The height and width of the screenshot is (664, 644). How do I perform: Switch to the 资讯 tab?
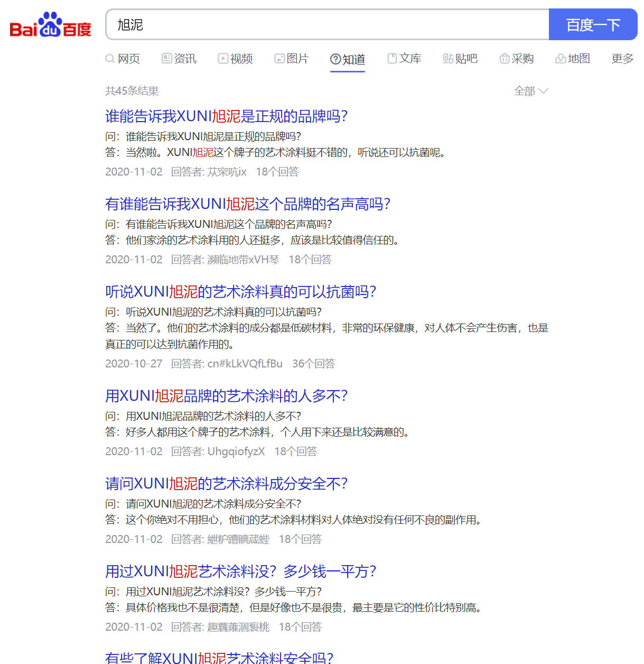[179, 59]
